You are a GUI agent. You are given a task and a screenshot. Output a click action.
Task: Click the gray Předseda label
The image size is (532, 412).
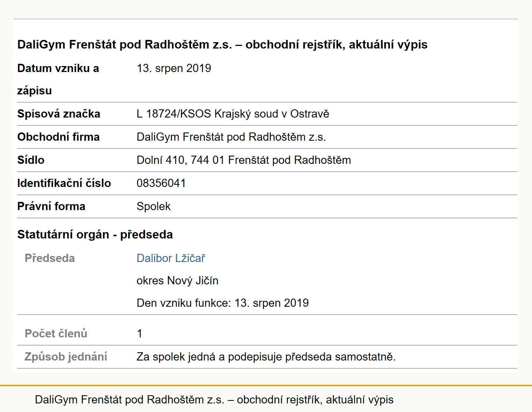point(50,258)
